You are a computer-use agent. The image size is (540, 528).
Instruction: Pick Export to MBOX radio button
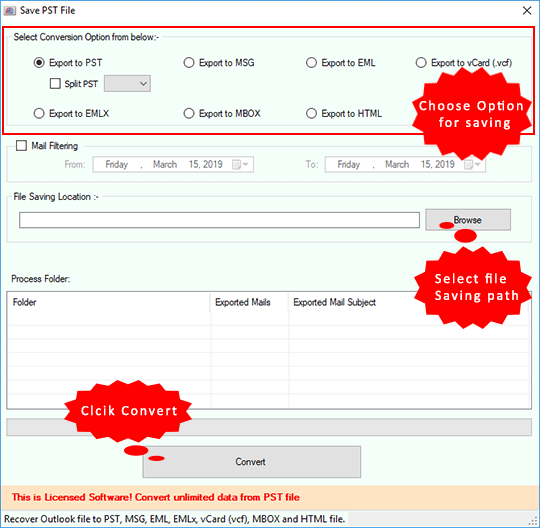[189, 113]
